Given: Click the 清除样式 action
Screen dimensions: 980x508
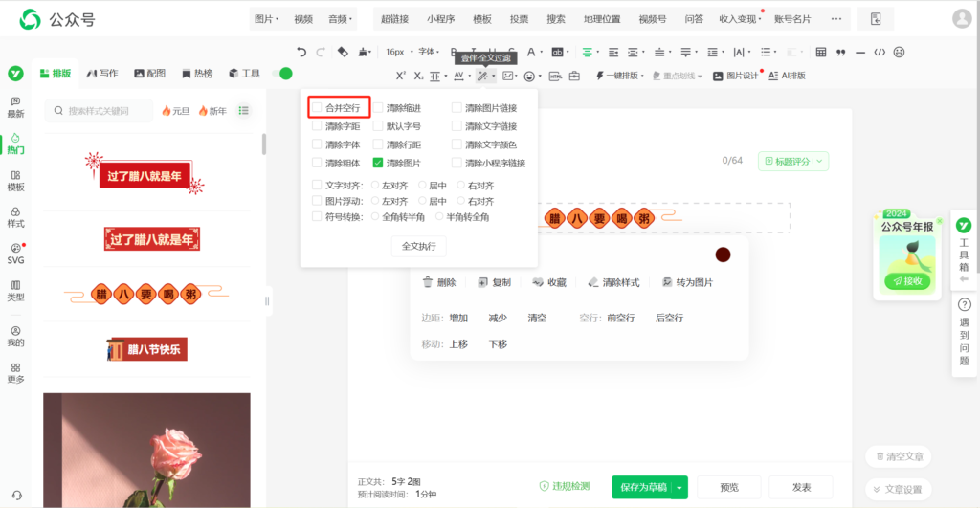Looking at the screenshot, I should click(614, 282).
